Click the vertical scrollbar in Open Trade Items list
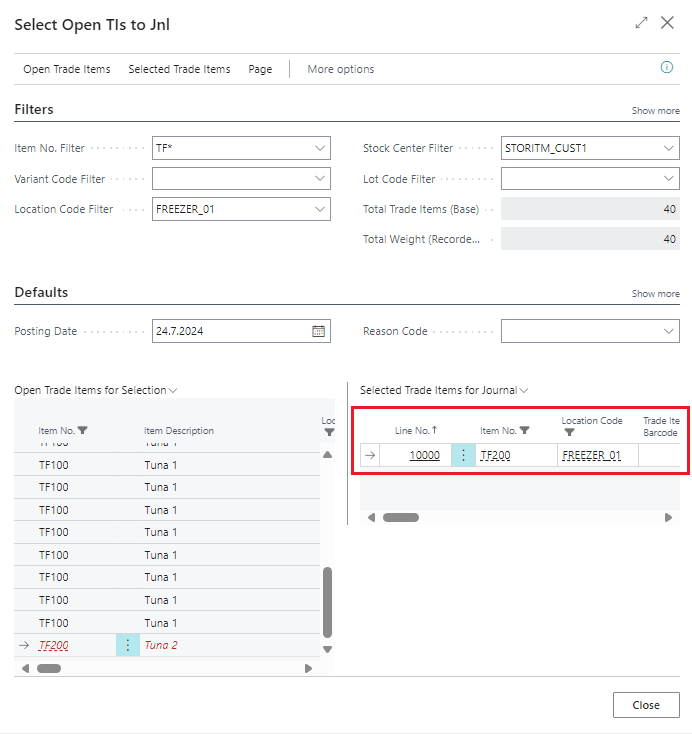Image resolution: width=692 pixels, height=734 pixels. (x=327, y=600)
